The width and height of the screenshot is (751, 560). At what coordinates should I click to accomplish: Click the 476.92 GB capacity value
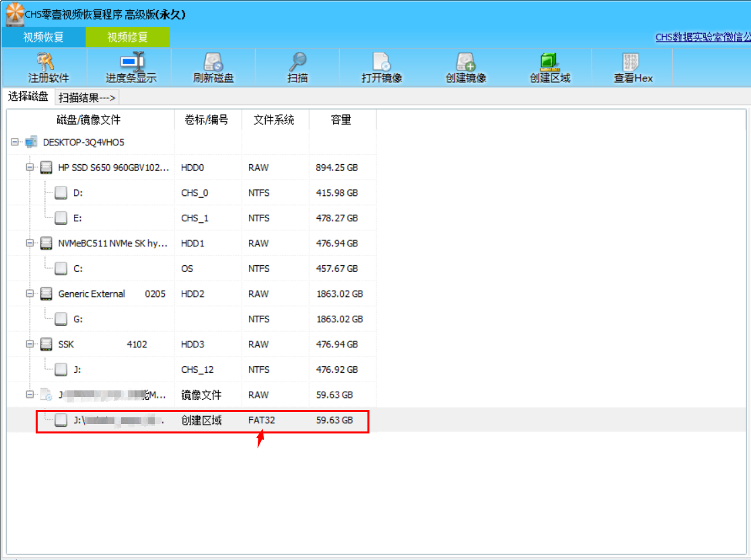336,370
